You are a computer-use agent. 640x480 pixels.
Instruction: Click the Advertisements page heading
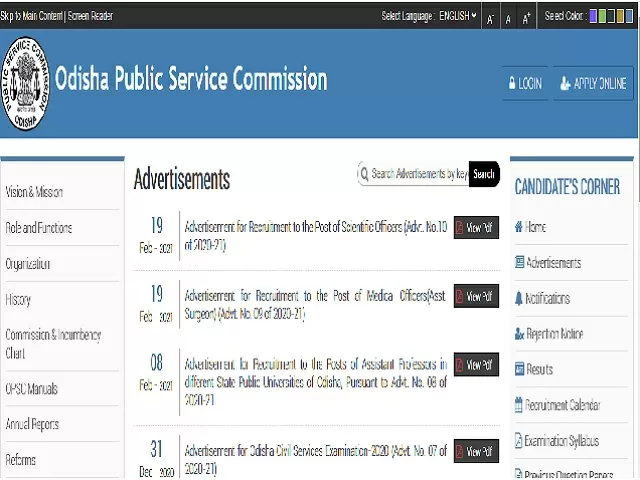(182, 179)
